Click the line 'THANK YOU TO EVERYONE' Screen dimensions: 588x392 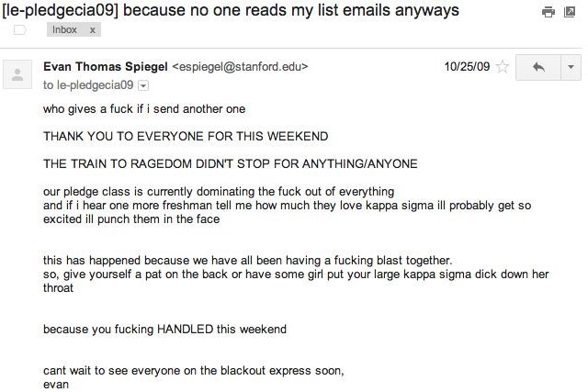(x=186, y=136)
